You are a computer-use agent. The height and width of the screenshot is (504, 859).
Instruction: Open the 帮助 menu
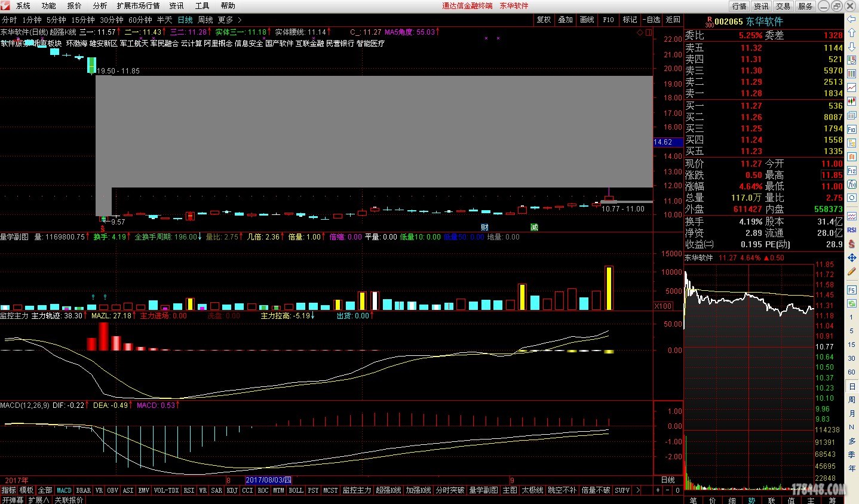point(228,6)
